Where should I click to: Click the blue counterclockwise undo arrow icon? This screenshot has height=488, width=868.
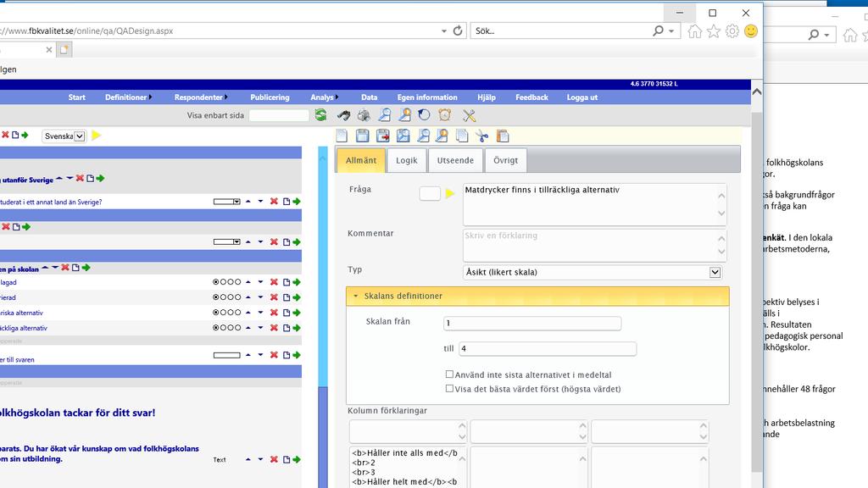click(424, 115)
